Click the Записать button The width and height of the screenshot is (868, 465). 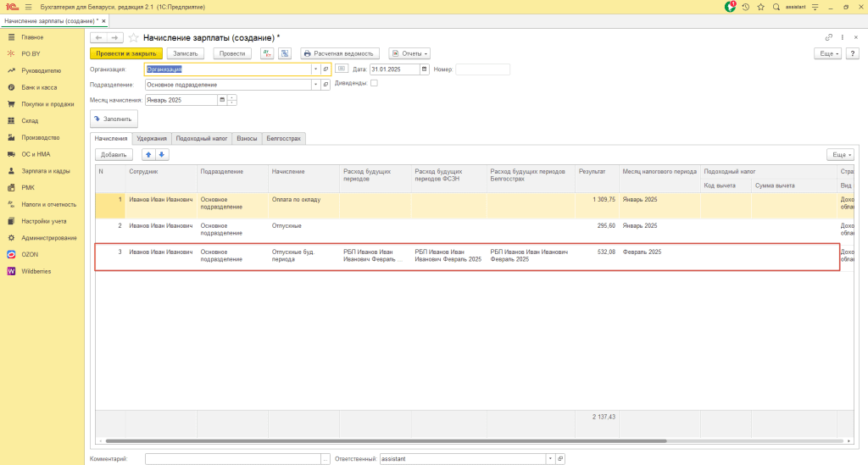pyautogui.click(x=186, y=53)
